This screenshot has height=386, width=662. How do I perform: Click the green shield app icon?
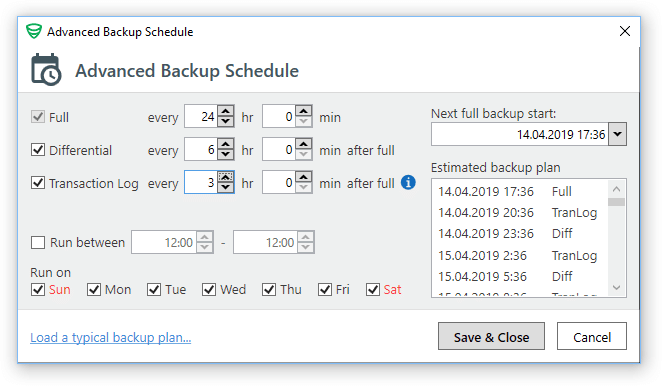34,31
